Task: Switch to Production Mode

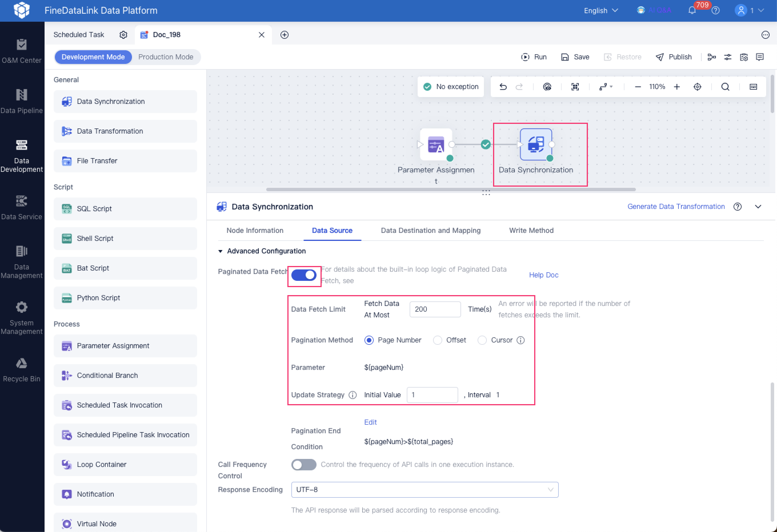Action: point(166,57)
